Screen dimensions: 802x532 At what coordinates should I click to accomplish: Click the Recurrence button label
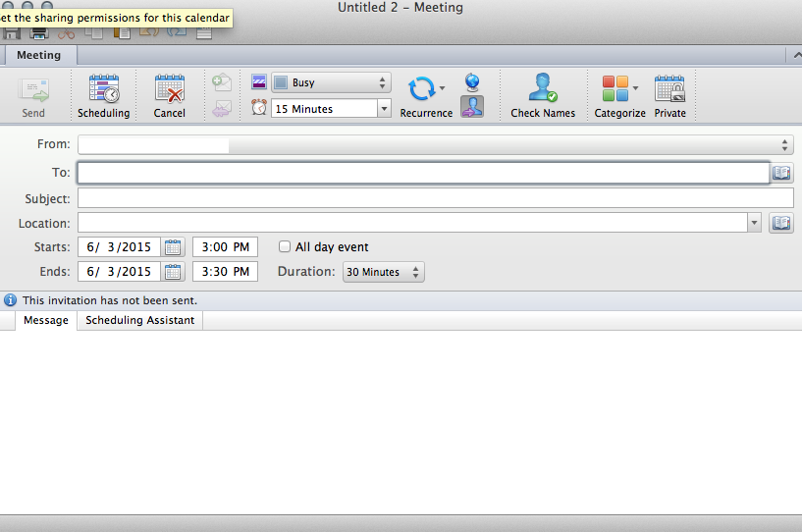(426, 113)
